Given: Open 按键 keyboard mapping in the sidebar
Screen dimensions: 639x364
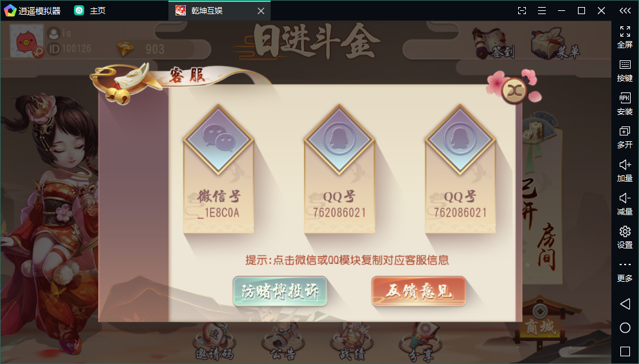Looking at the screenshot, I should 625,71.
